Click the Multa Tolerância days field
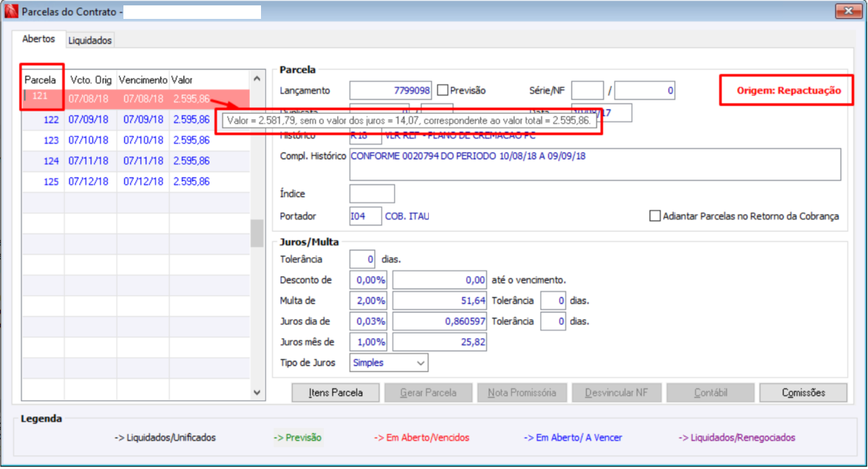This screenshot has height=469, width=868. point(553,300)
